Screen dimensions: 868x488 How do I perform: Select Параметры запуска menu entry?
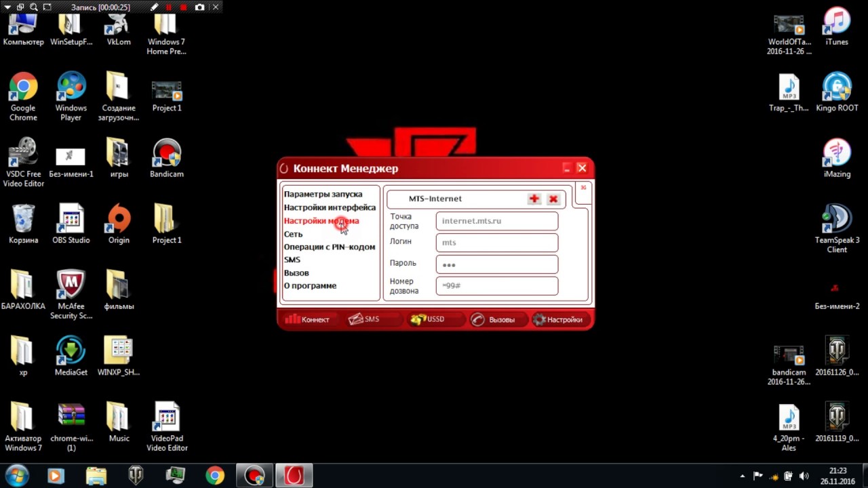click(x=323, y=195)
